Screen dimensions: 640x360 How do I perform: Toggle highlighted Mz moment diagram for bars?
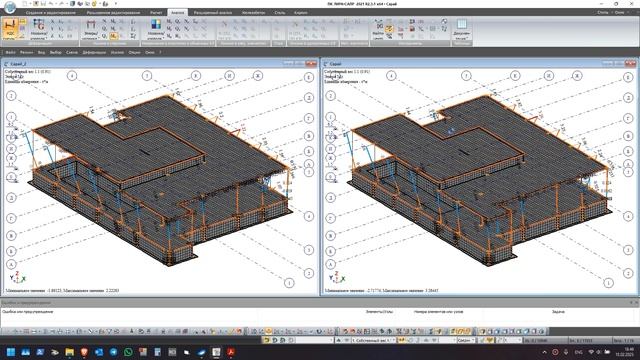point(113,36)
